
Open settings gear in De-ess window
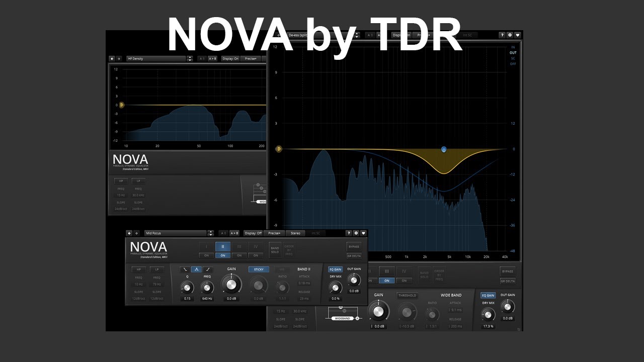(510, 35)
